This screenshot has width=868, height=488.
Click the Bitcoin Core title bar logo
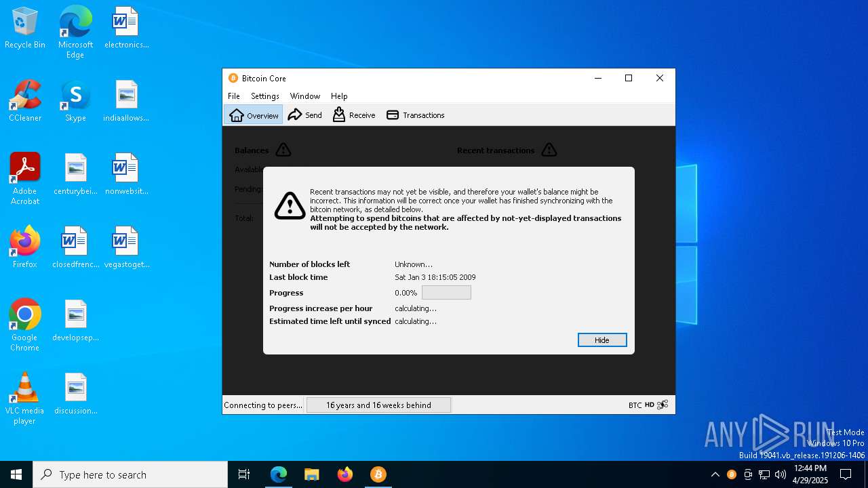pos(233,78)
